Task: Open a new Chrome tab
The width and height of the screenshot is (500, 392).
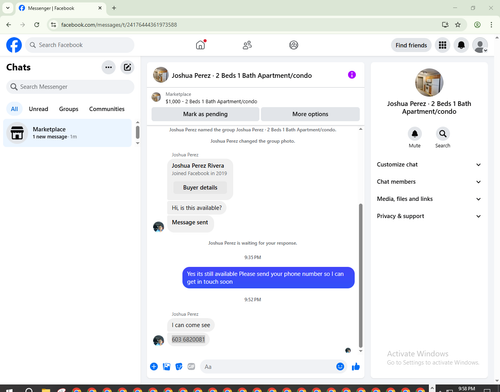Action: pyautogui.click(x=114, y=8)
